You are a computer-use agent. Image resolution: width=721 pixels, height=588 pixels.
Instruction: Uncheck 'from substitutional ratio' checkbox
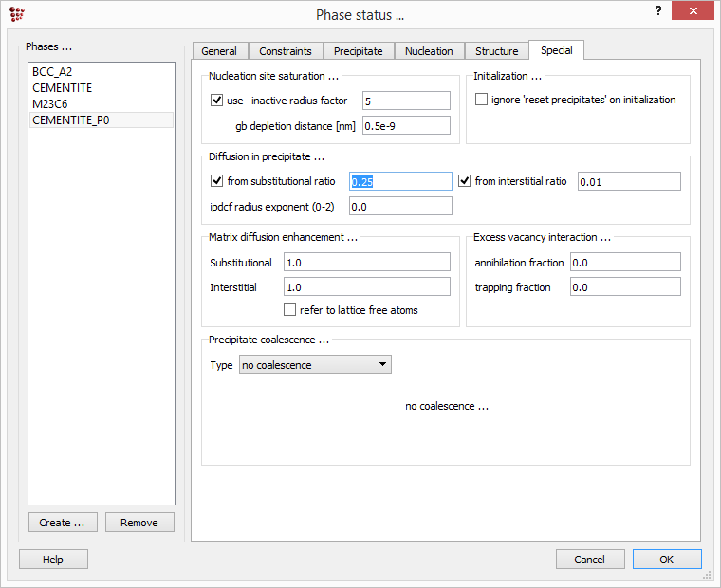point(216,181)
